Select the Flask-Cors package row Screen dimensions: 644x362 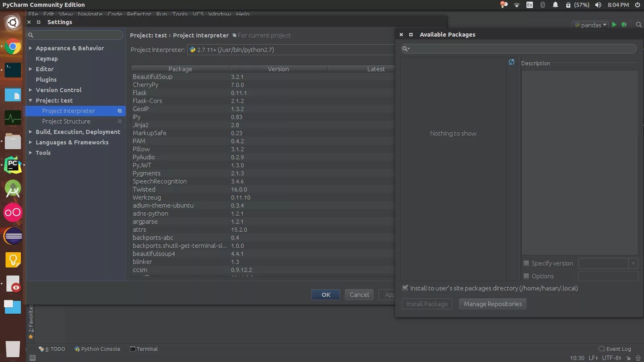point(263,101)
